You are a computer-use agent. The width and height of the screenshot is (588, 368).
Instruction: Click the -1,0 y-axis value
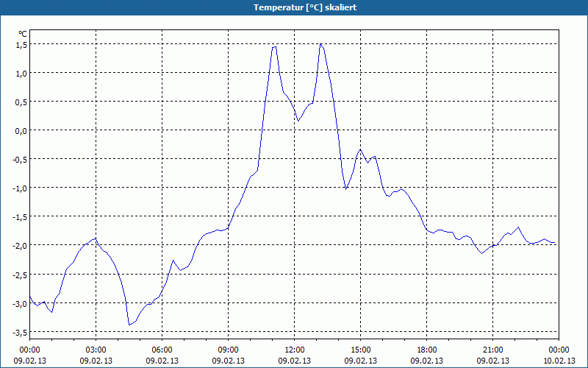point(21,188)
